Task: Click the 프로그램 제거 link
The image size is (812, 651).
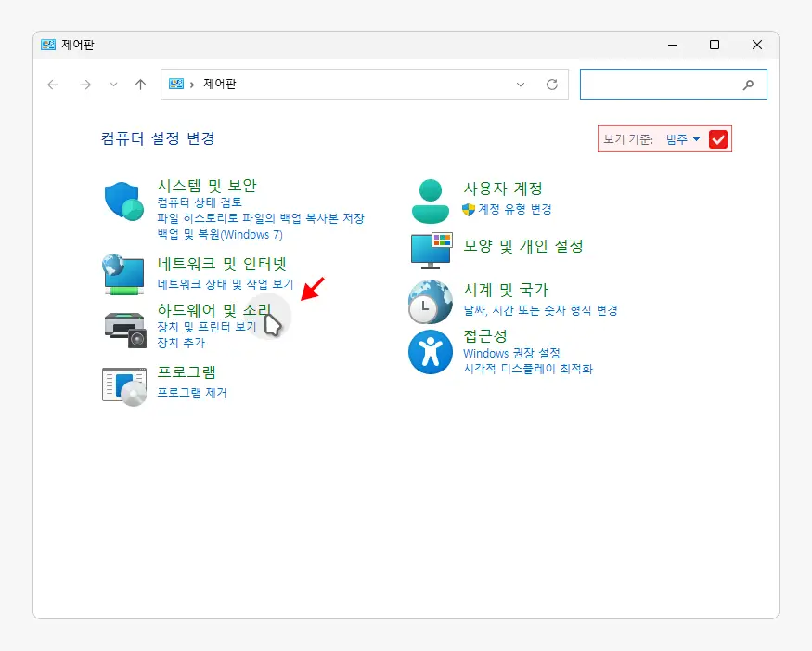Action: pos(191,392)
